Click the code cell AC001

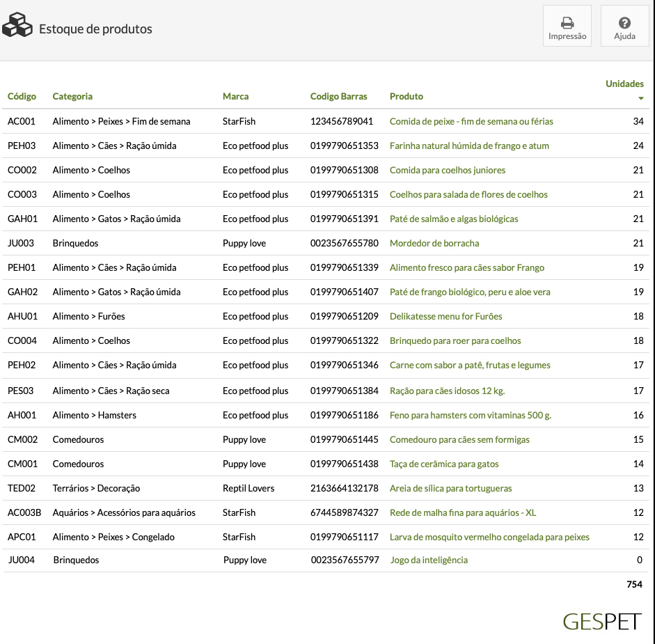(22, 121)
